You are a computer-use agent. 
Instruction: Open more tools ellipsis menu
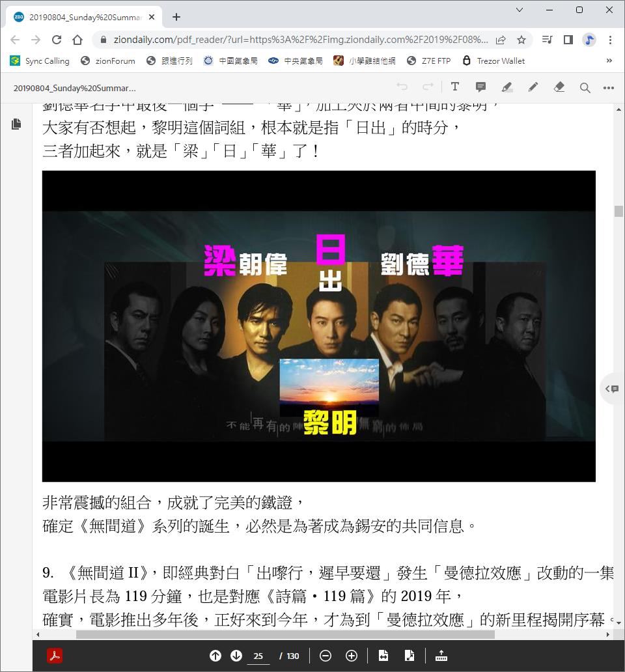point(608,88)
